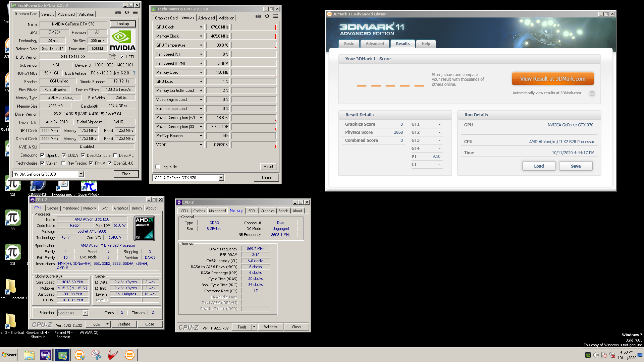This screenshot has width=644, height=362.
Task: Enable Ray Tracing checkbox
Action: [x=63, y=163]
